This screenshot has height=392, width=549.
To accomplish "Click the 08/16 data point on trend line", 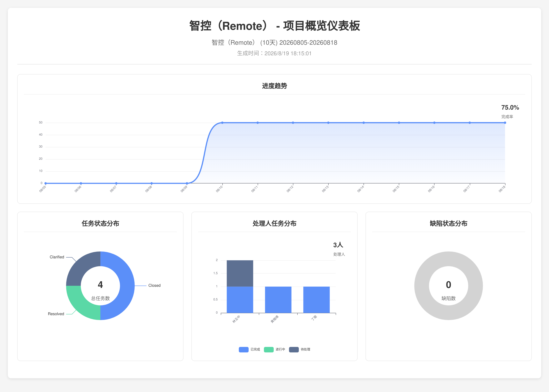I will pyautogui.click(x=434, y=123).
